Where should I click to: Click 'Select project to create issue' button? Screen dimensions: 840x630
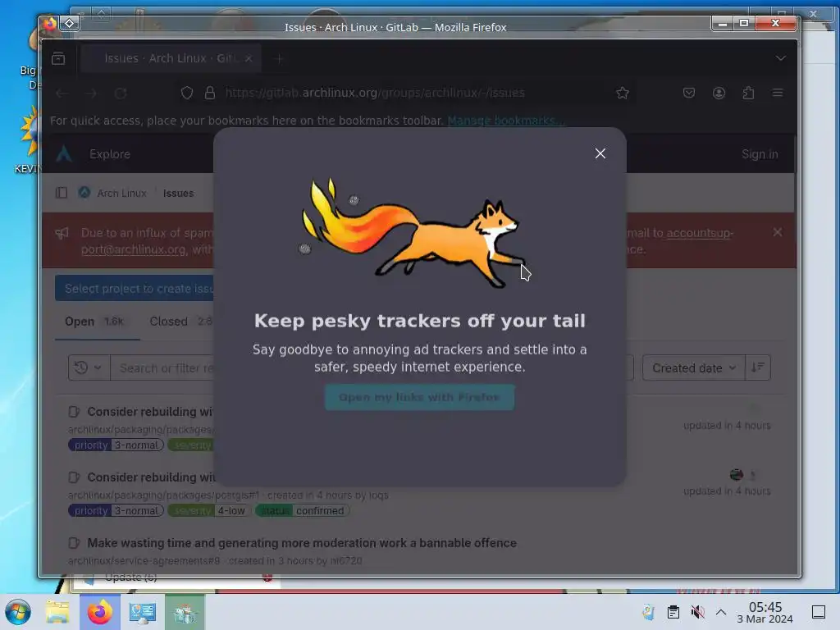[135, 289]
